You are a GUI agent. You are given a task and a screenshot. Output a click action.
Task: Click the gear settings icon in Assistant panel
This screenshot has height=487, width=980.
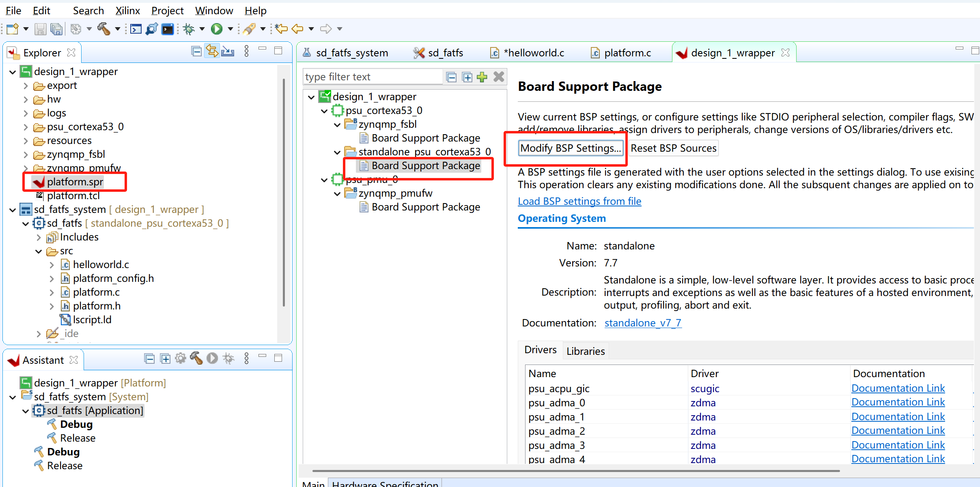coord(181,358)
